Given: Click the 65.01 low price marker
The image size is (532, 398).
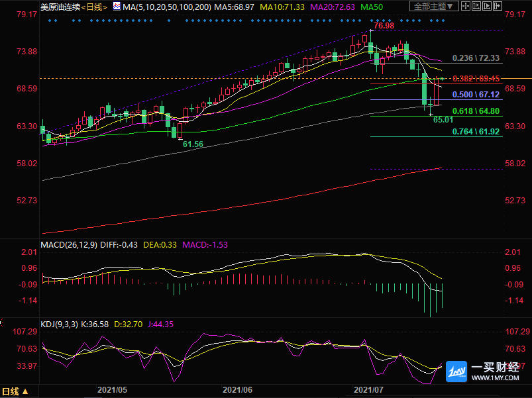Looking at the screenshot, I should point(443,120).
